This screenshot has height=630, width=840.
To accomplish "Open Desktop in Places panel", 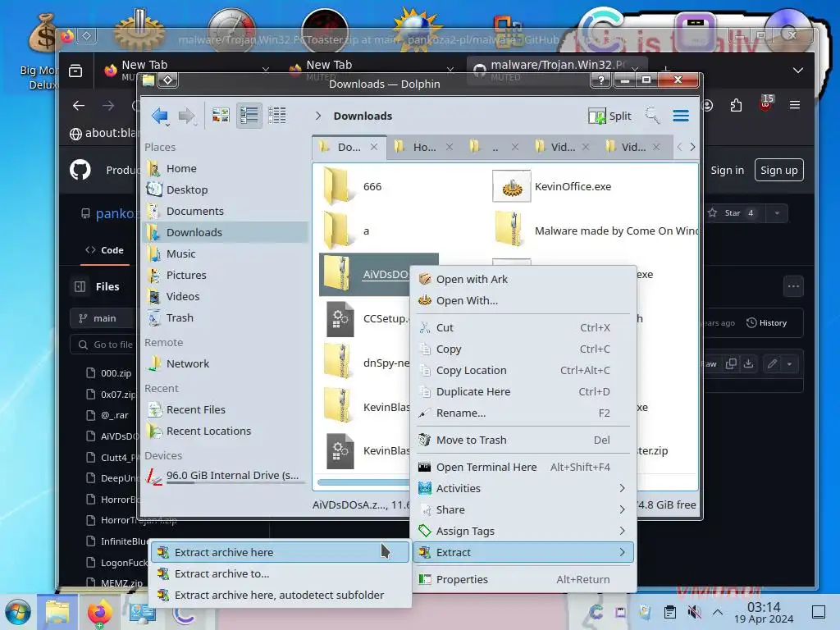I will (225, 189).
